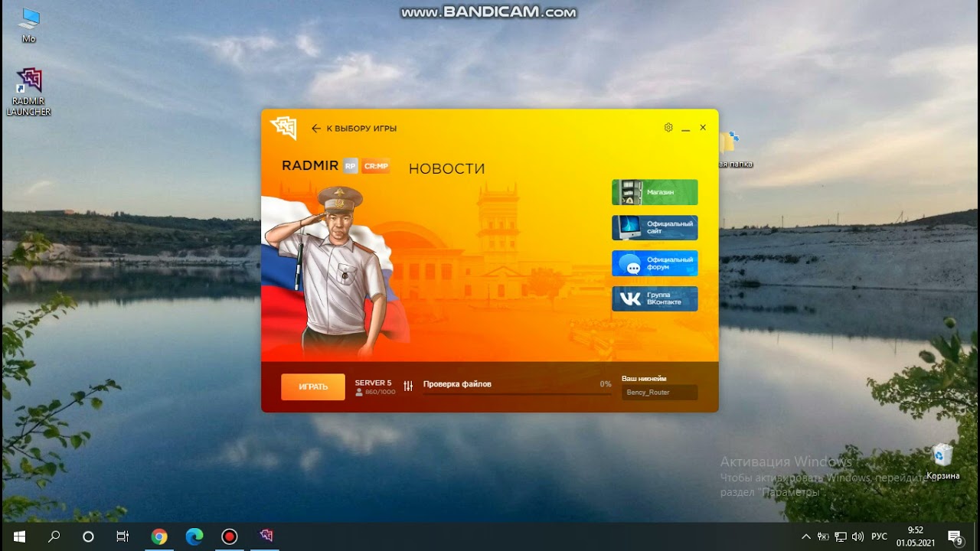Image resolution: width=980 pixels, height=551 pixels.
Task: Open Microsoft Edge from the taskbar
Action: tap(194, 536)
